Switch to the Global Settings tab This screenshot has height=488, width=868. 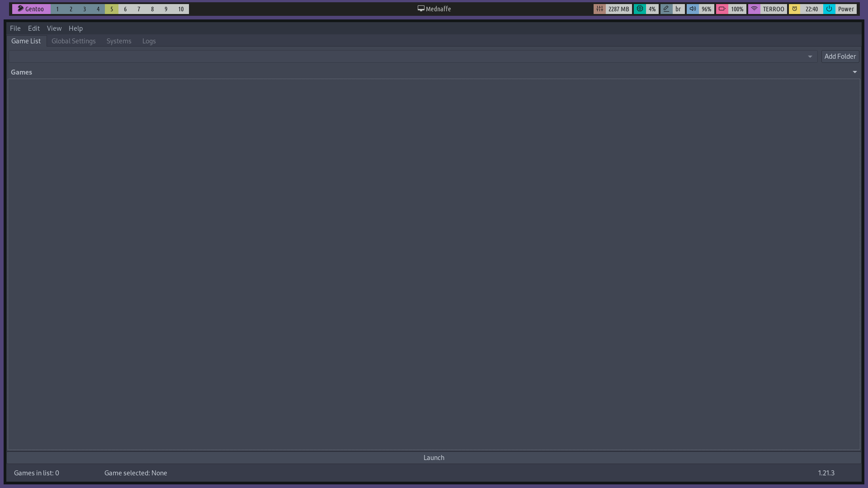click(x=74, y=41)
